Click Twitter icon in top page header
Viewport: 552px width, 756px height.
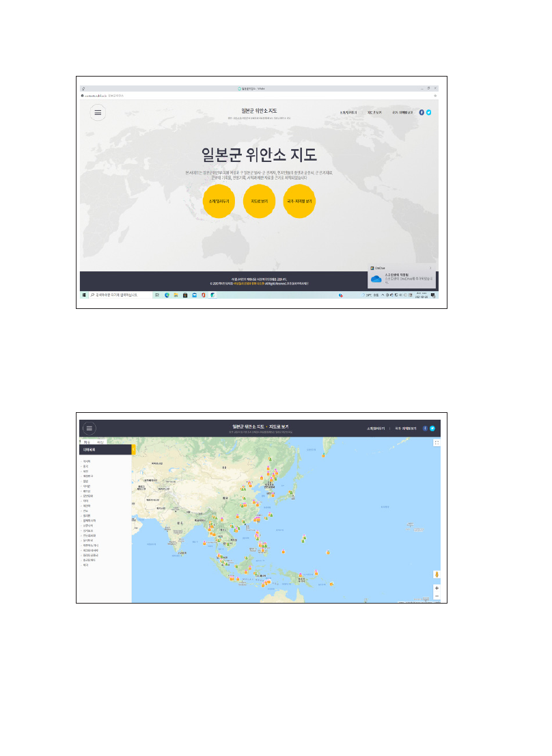(x=429, y=112)
